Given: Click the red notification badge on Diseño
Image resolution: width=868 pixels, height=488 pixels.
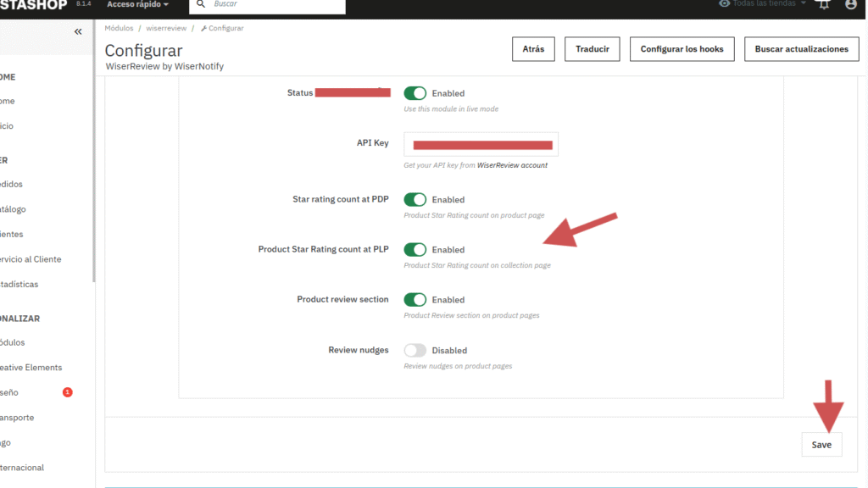Looking at the screenshot, I should click(x=68, y=392).
